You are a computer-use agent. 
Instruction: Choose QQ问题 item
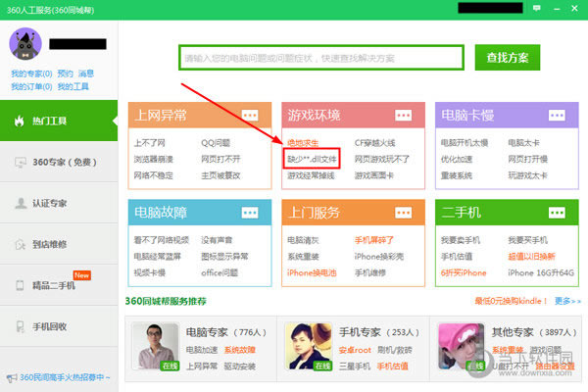216,143
